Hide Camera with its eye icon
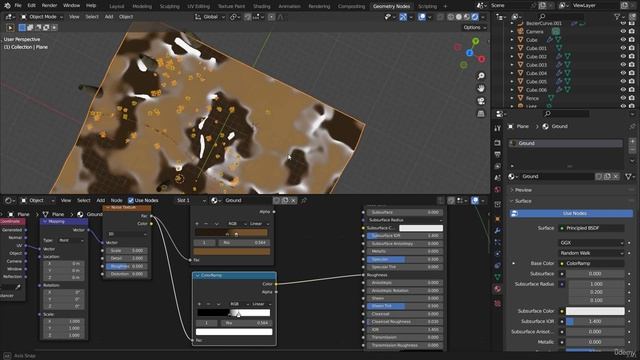This screenshot has width=640, height=360. click(x=623, y=31)
